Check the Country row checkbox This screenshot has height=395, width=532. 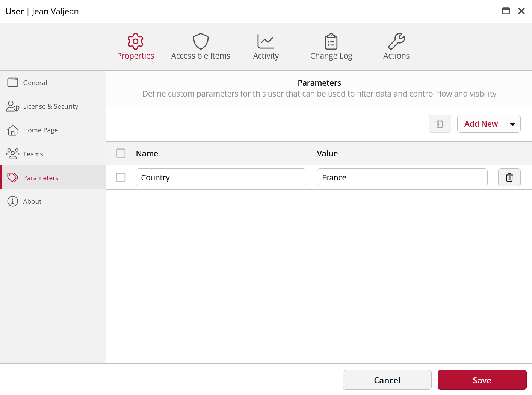click(x=121, y=177)
